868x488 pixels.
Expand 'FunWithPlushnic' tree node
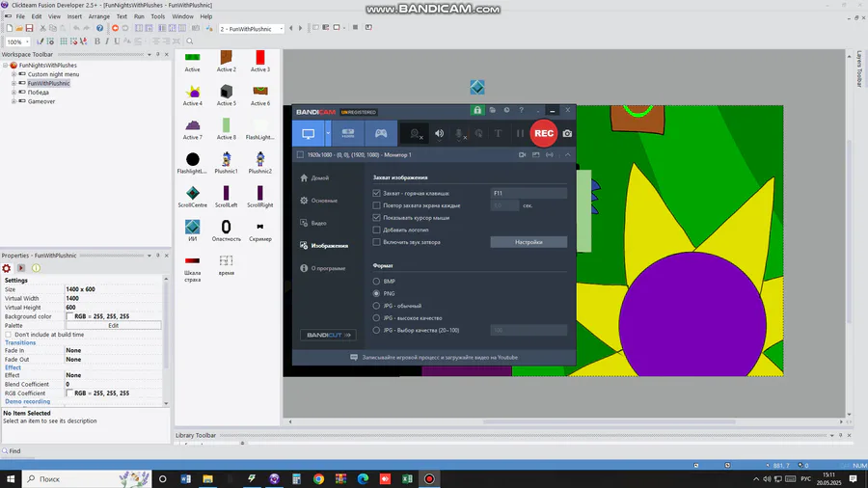pyautogui.click(x=14, y=84)
